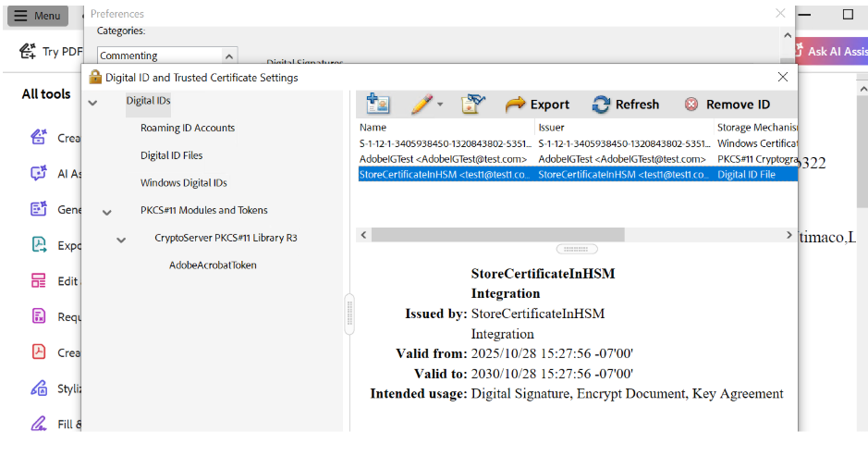Select CryptoServer PKCS#11 Library R3

226,238
